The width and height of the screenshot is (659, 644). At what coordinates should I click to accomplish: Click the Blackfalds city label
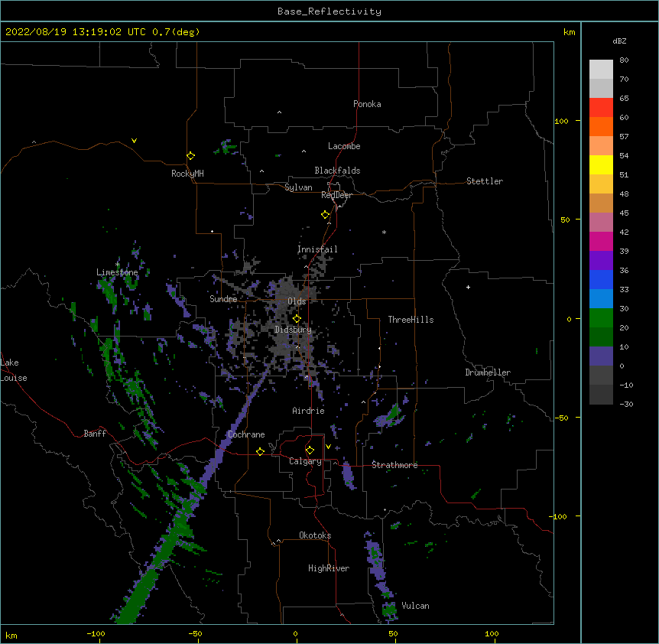(337, 171)
